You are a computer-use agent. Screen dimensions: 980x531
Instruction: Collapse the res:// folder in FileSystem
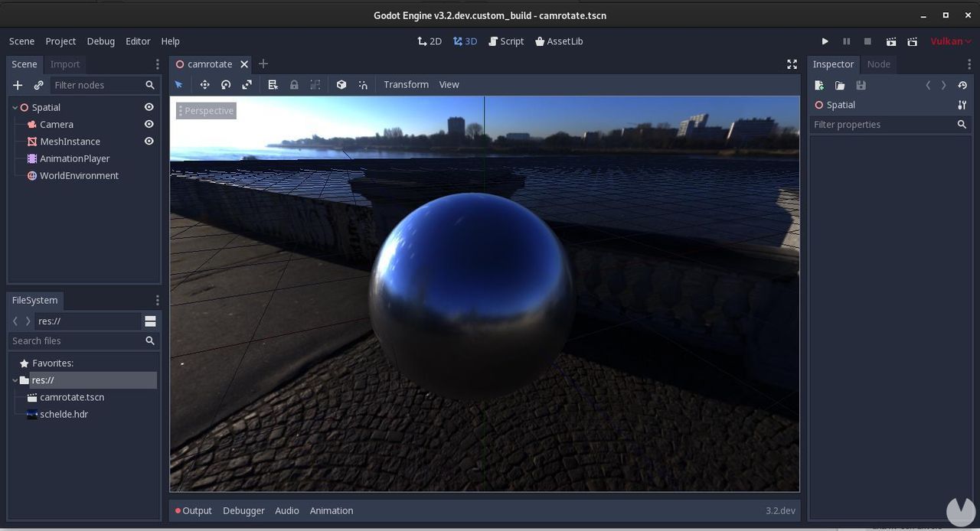[x=15, y=380]
